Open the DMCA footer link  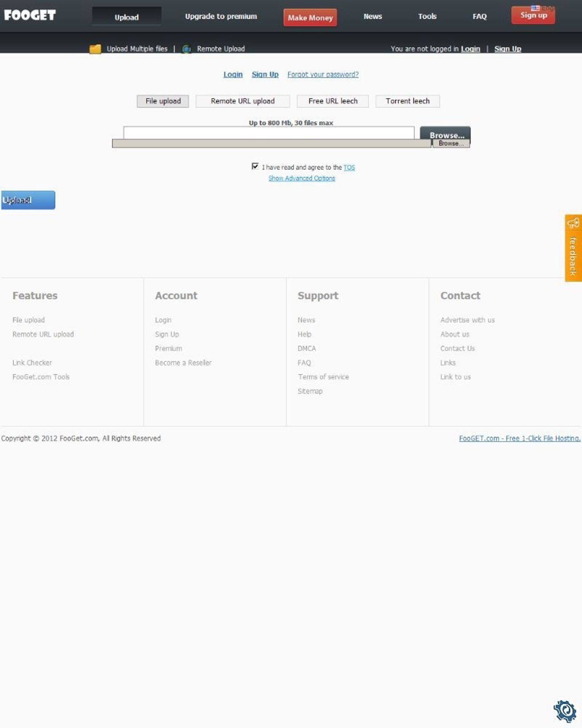pyautogui.click(x=306, y=349)
